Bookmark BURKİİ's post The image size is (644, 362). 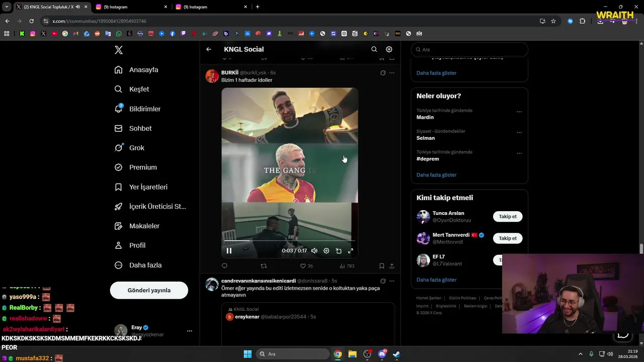(x=382, y=266)
